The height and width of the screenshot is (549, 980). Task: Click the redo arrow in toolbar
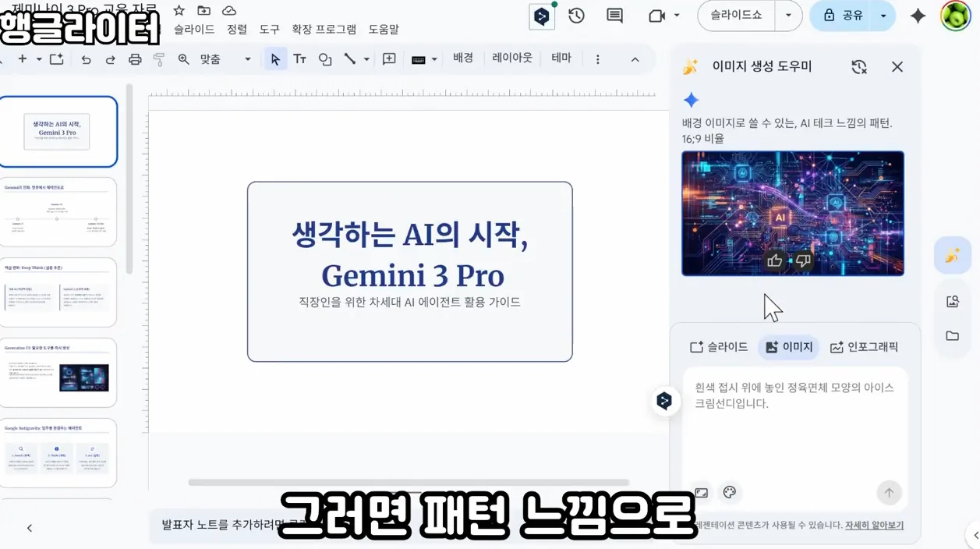point(110,59)
